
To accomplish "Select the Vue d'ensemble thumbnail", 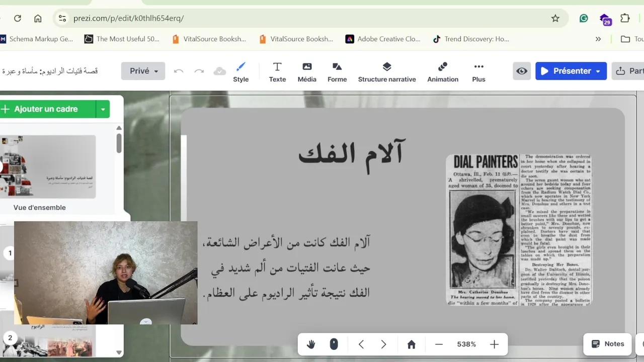I will click(47, 166).
